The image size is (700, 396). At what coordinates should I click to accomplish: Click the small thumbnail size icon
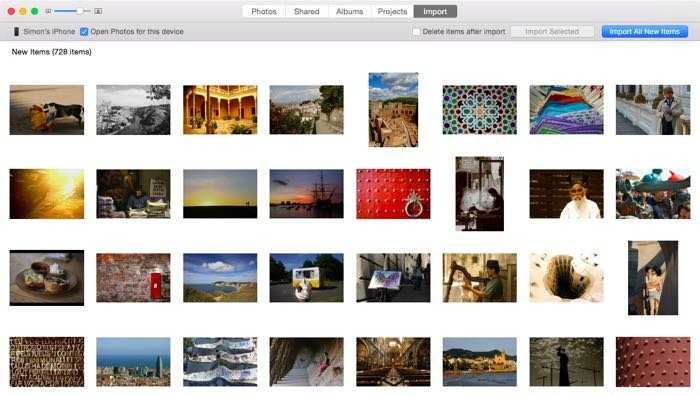click(48, 11)
